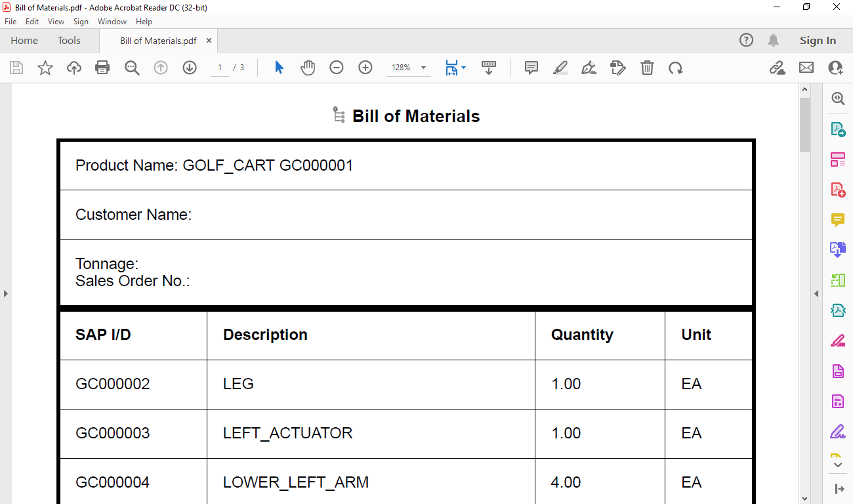Add file to starred bookmarks

tap(45, 68)
